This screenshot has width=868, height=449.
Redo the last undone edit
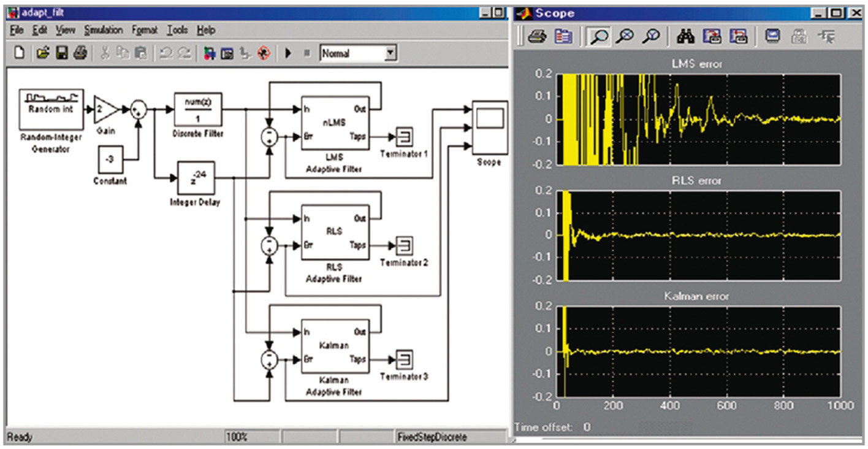coord(184,53)
